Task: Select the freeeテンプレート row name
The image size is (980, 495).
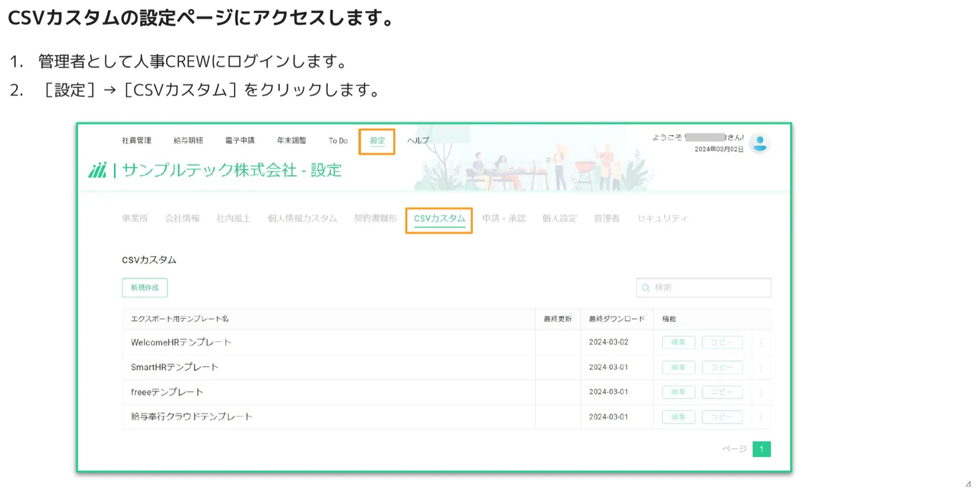Action: coord(167,392)
